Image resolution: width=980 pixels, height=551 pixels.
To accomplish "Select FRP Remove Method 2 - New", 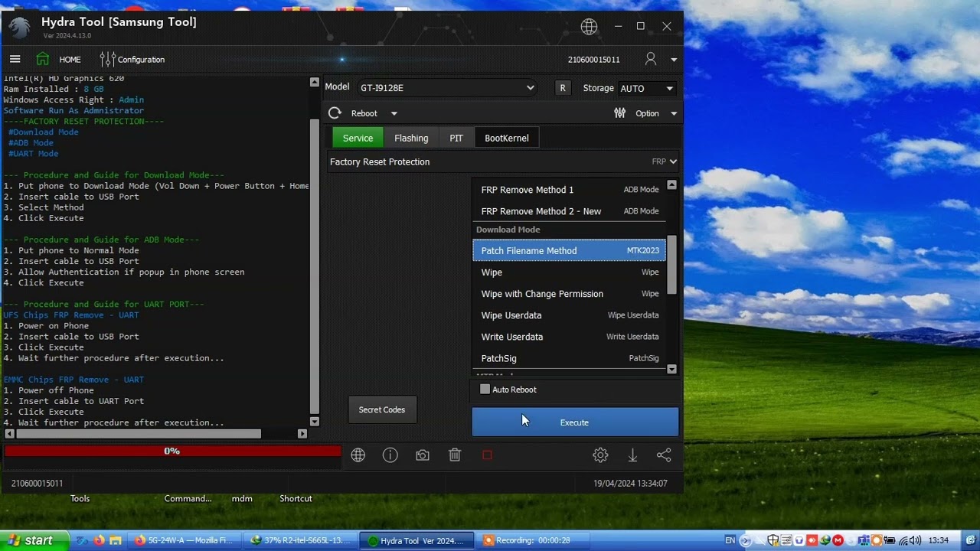I will (569, 211).
